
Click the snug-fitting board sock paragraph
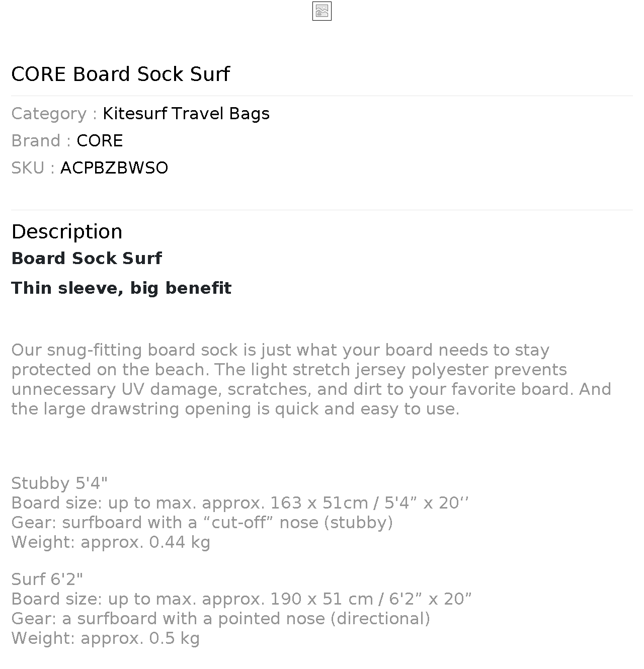tap(311, 379)
